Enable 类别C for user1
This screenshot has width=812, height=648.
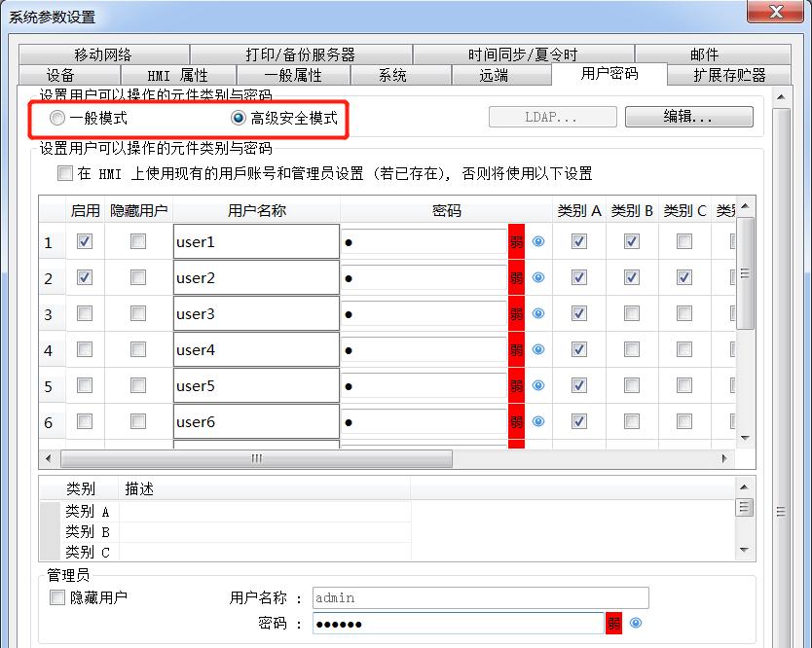pos(683,241)
